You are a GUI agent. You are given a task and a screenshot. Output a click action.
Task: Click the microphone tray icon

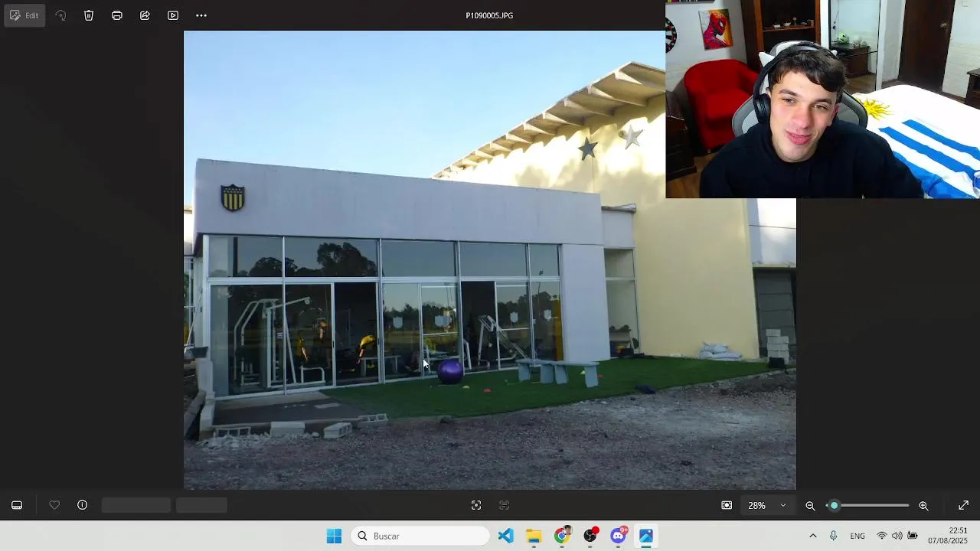pos(833,536)
